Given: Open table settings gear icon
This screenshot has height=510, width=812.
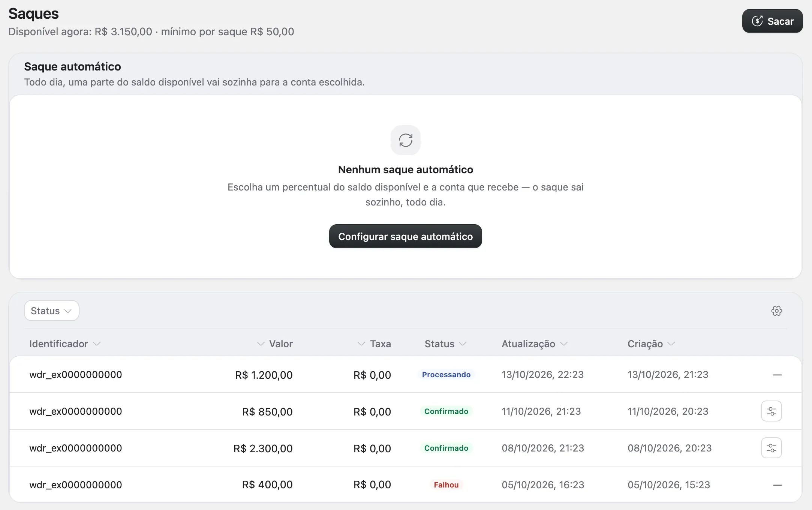Looking at the screenshot, I should 776,310.
